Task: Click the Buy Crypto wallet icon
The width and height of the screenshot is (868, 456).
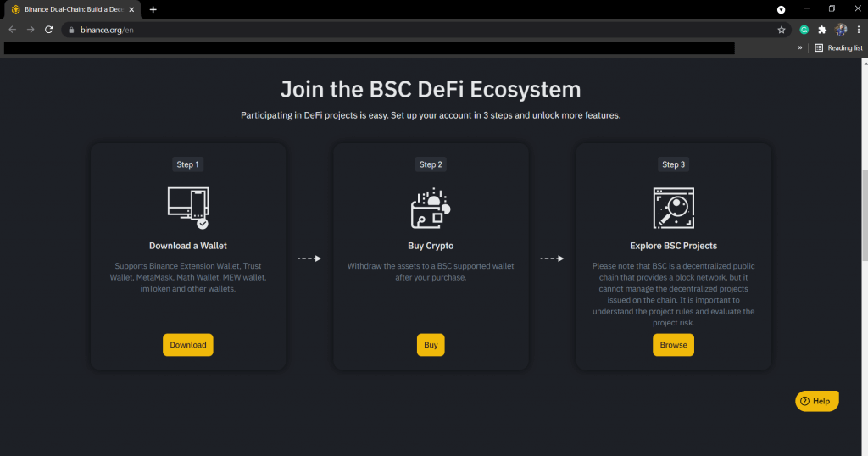Action: click(431, 208)
